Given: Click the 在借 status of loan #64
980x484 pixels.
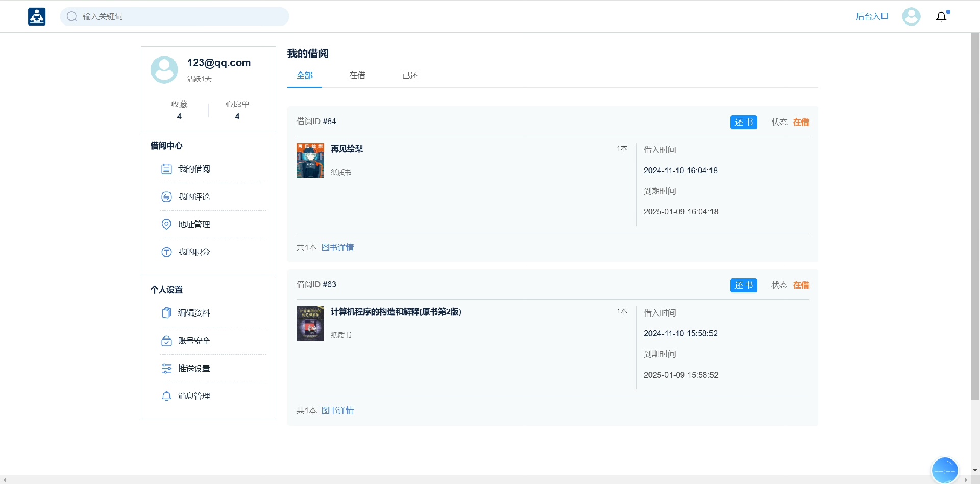Looking at the screenshot, I should click(801, 122).
